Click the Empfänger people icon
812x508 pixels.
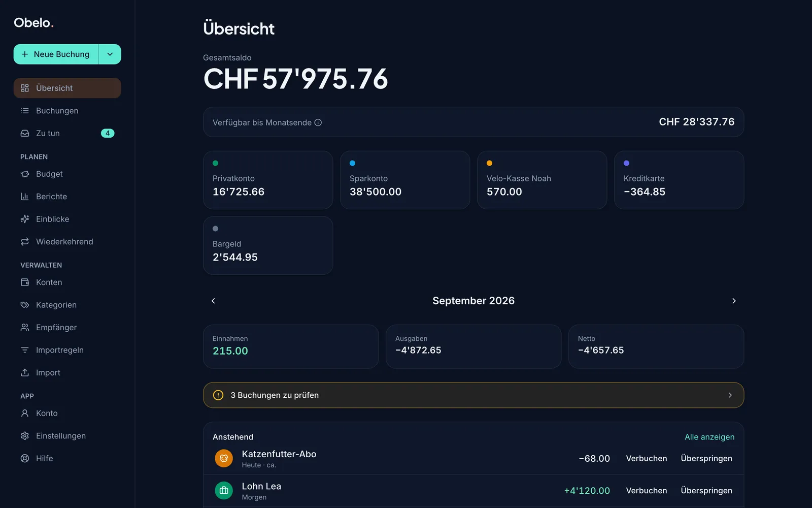24,328
